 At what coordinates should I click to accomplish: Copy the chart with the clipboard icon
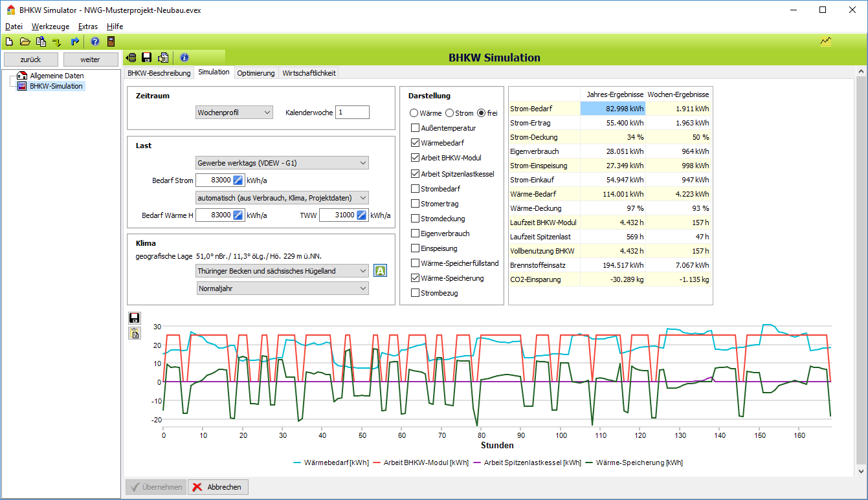135,333
